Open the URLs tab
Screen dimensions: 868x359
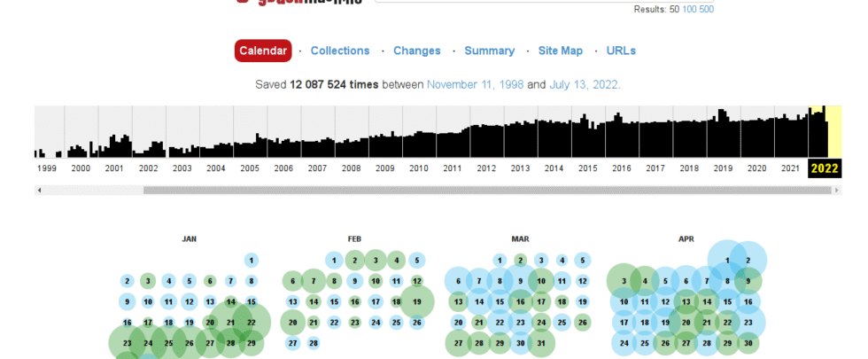pyautogui.click(x=621, y=51)
